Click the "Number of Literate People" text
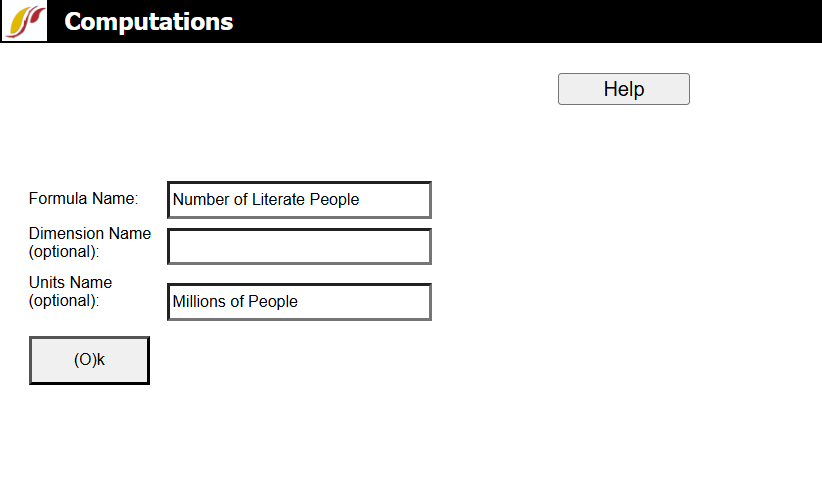 click(x=266, y=199)
